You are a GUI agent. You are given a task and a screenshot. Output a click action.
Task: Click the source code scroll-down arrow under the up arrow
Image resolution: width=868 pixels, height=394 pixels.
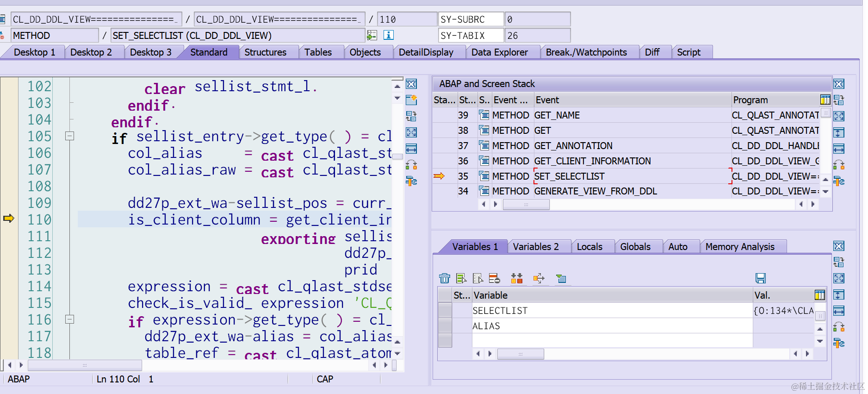[397, 98]
